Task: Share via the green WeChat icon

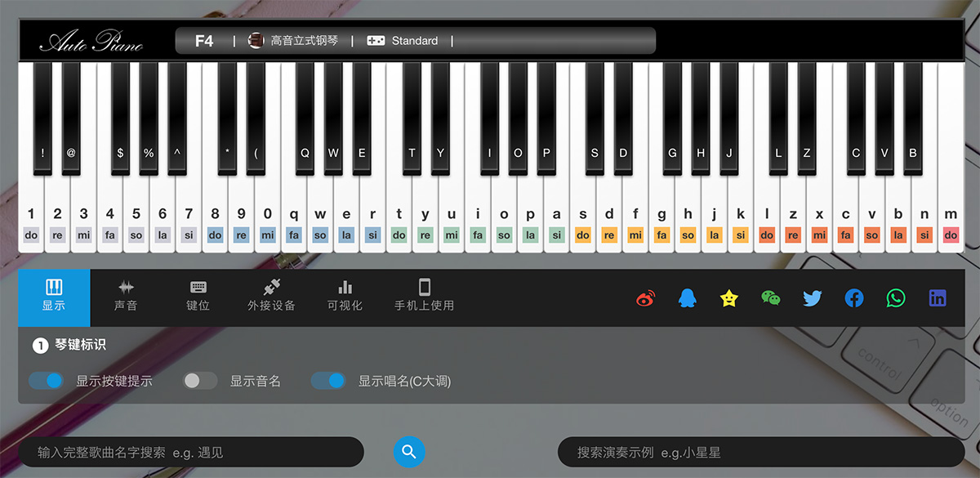Action: 771,298
